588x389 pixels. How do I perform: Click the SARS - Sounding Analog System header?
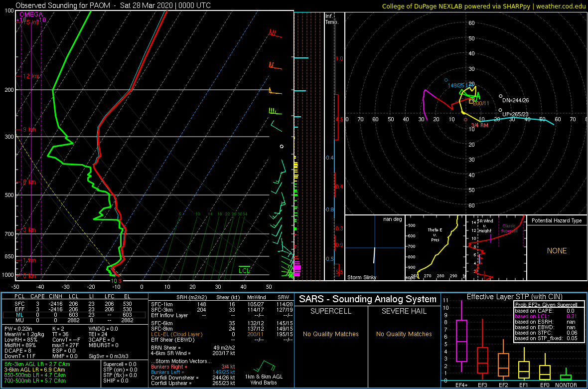coord(368,299)
